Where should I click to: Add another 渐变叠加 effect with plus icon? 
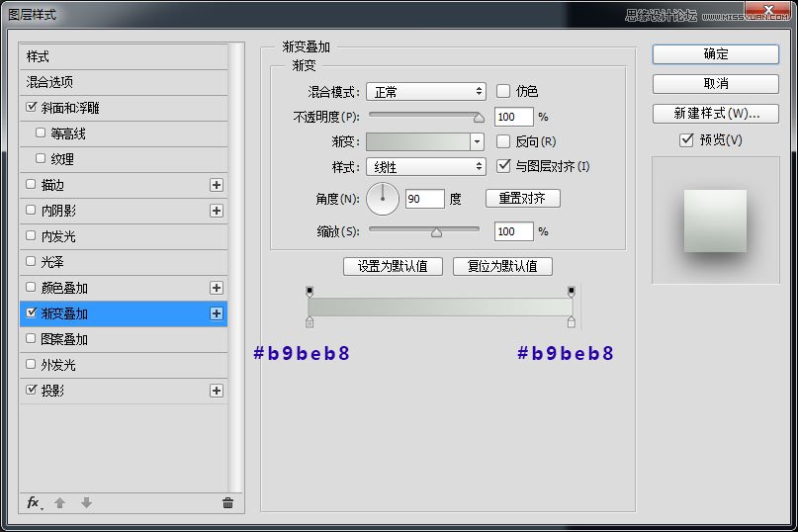pyautogui.click(x=217, y=313)
